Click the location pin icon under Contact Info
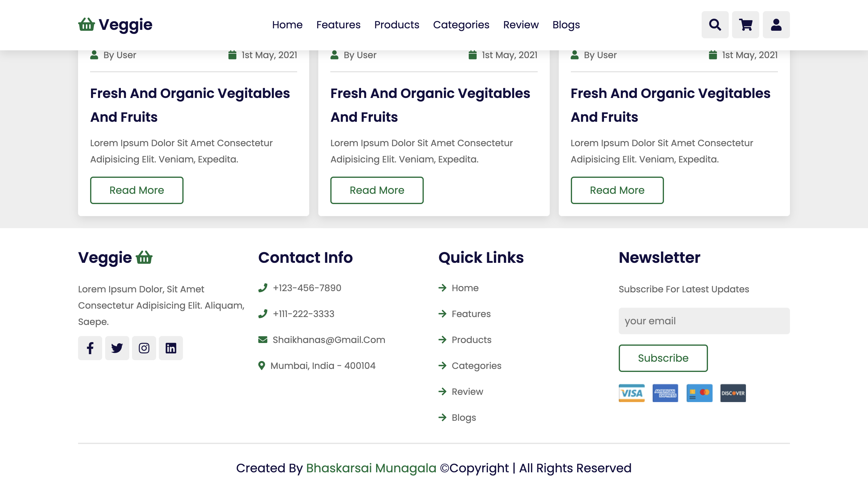Image resolution: width=868 pixels, height=494 pixels. (x=262, y=365)
